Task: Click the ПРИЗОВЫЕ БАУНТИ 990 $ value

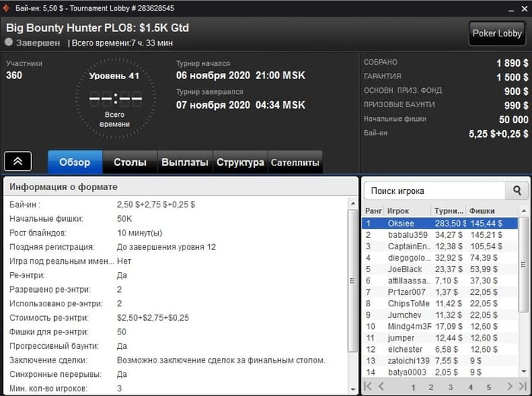Action: tap(516, 105)
